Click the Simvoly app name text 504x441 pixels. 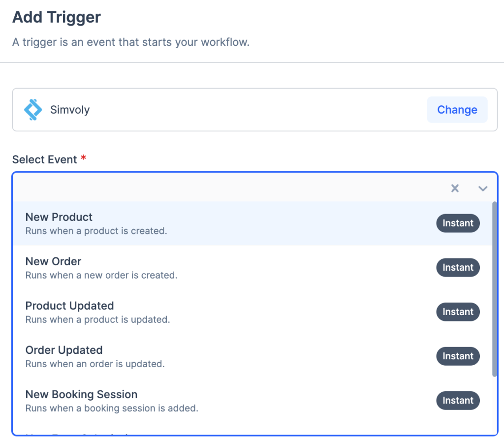pyautogui.click(x=70, y=110)
